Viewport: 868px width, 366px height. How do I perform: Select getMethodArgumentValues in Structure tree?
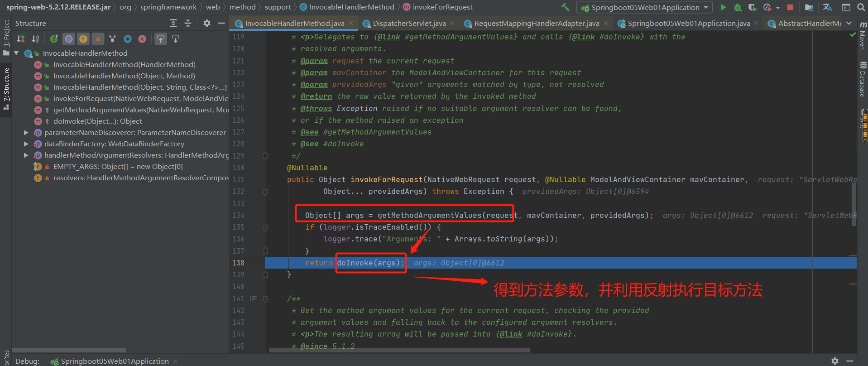click(x=141, y=110)
